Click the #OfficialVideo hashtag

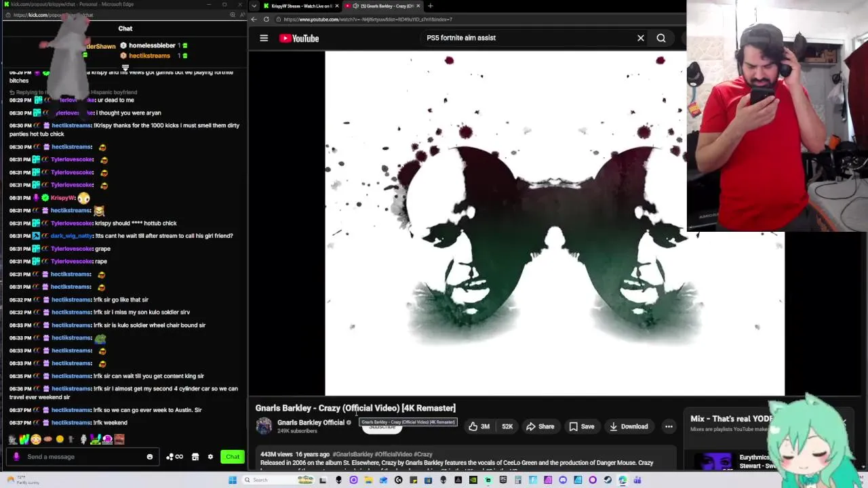pyautogui.click(x=393, y=454)
